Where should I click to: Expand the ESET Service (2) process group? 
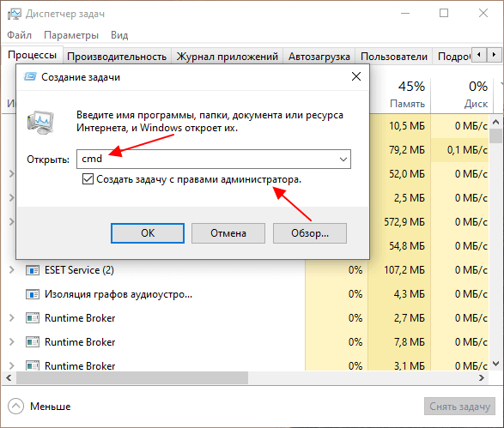click(x=11, y=270)
